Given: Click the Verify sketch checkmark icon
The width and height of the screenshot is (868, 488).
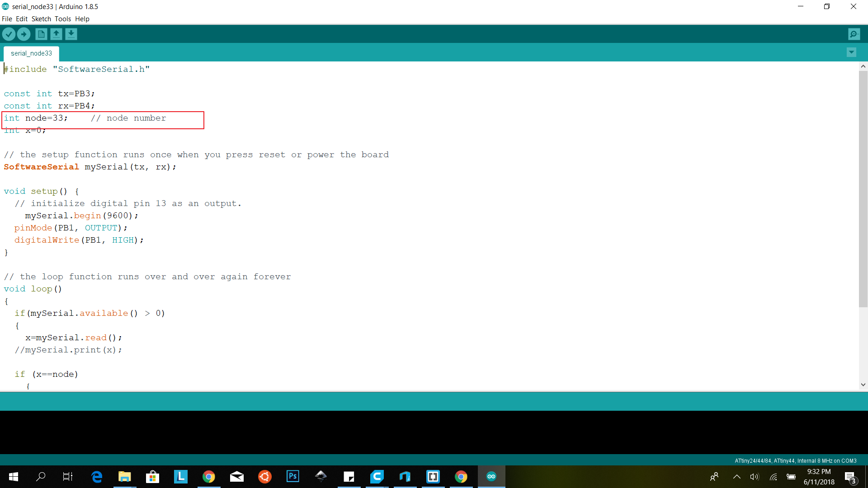Looking at the screenshot, I should click(9, 34).
